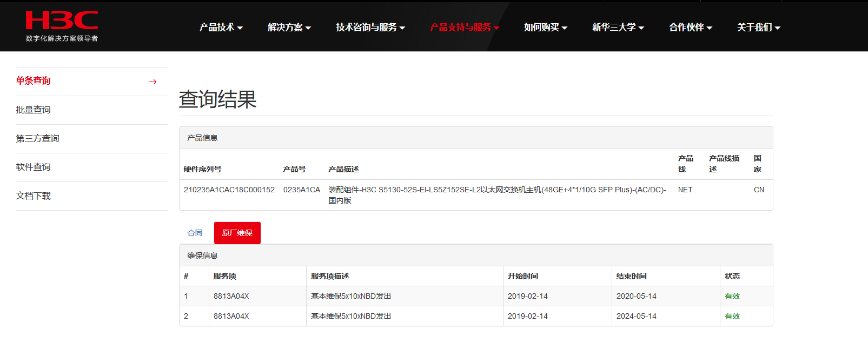Click 8813A04X in warranty row 2
Screen dimensions: 868x343
(x=231, y=316)
